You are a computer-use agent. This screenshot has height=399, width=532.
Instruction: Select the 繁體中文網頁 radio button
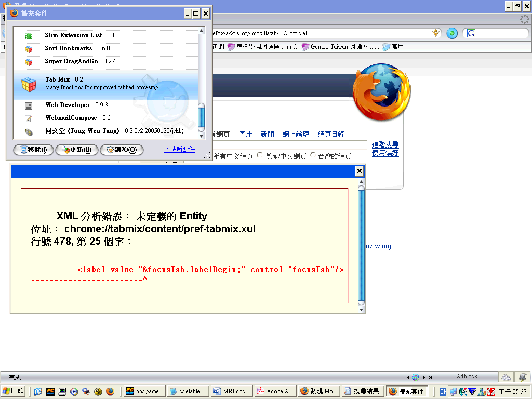pyautogui.click(x=260, y=155)
